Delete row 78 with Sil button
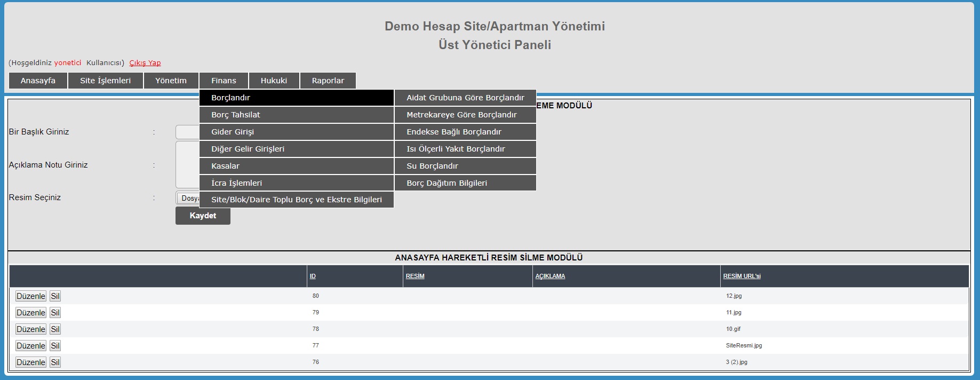Image resolution: width=980 pixels, height=380 pixels. tap(55, 329)
